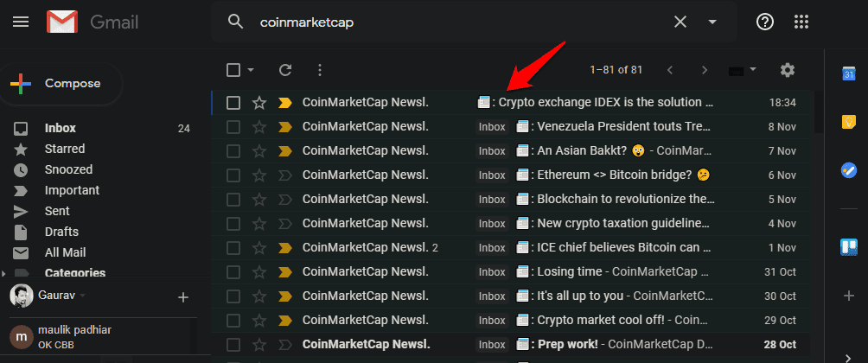Open the Losing time email
Viewport: 868px width, 363px height.
point(622,271)
